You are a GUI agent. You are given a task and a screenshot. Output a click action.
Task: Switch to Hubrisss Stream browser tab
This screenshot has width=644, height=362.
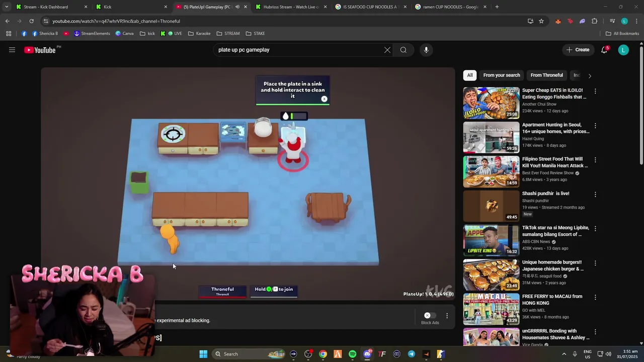(291, 7)
